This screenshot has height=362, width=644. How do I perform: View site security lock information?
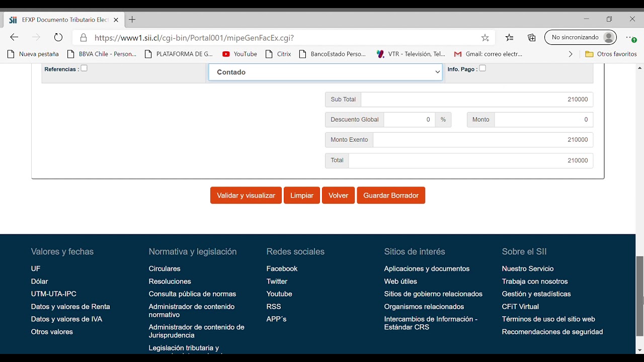[x=84, y=38]
